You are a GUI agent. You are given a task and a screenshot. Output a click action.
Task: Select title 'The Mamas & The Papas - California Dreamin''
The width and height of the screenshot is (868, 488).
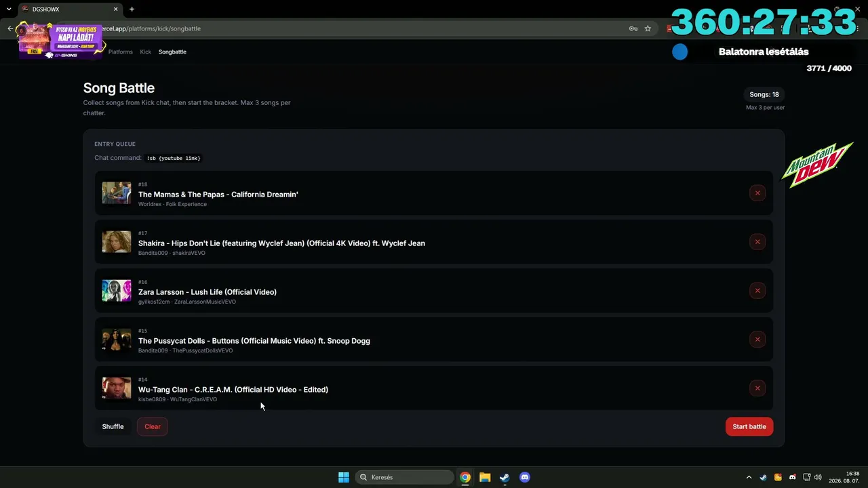(218, 195)
